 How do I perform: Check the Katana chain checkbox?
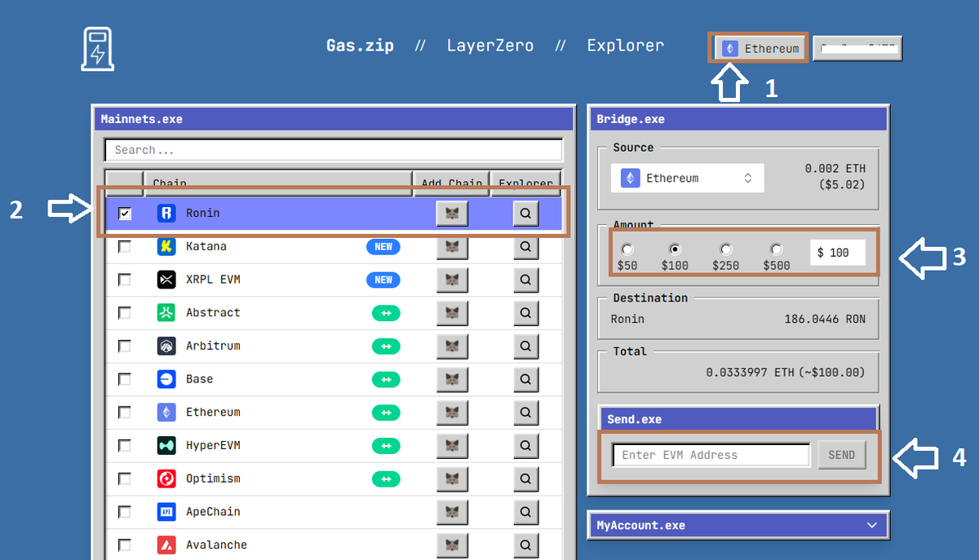[125, 246]
